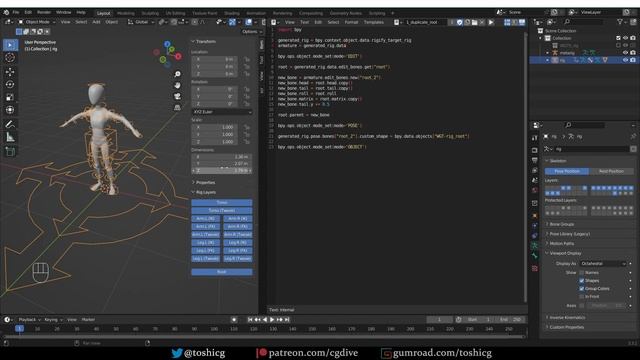Click the outliner search field
This screenshot has width=640, height=360.
pos(584,22)
